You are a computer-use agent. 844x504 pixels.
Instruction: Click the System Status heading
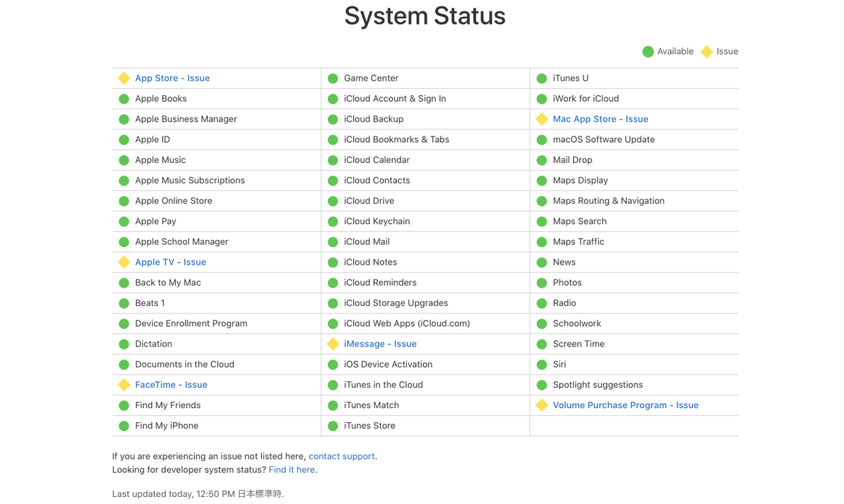point(425,15)
